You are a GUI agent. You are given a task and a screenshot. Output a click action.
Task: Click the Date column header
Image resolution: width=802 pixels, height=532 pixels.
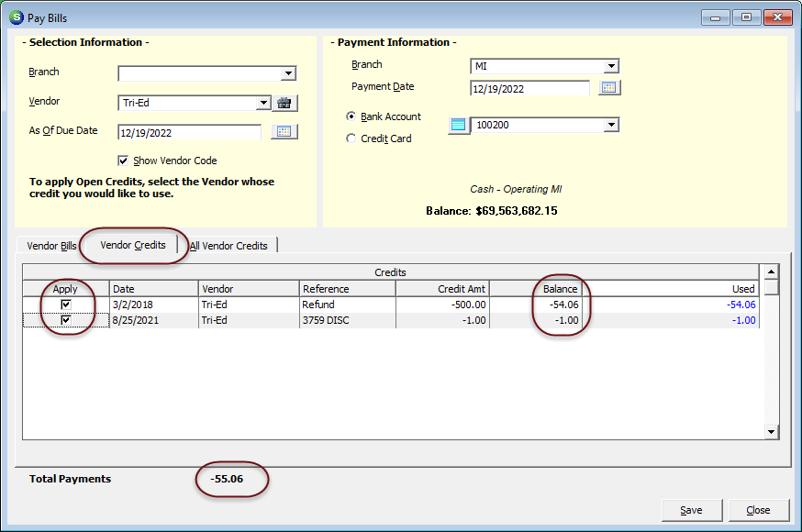(153, 289)
